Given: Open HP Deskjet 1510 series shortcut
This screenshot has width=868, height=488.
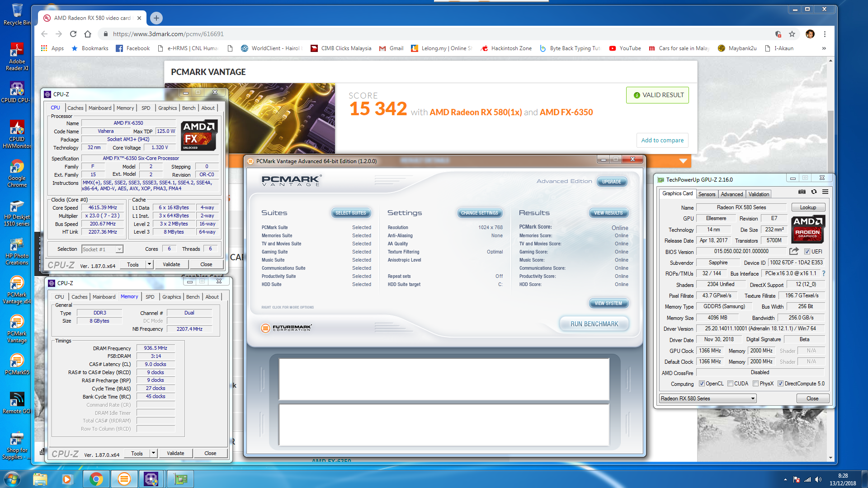Looking at the screenshot, I should (17, 212).
